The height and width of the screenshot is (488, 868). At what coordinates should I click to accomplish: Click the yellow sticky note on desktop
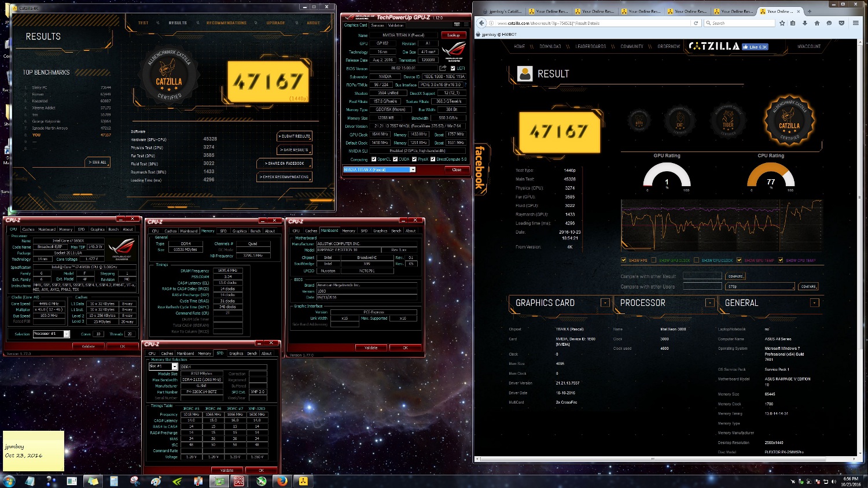tap(34, 451)
